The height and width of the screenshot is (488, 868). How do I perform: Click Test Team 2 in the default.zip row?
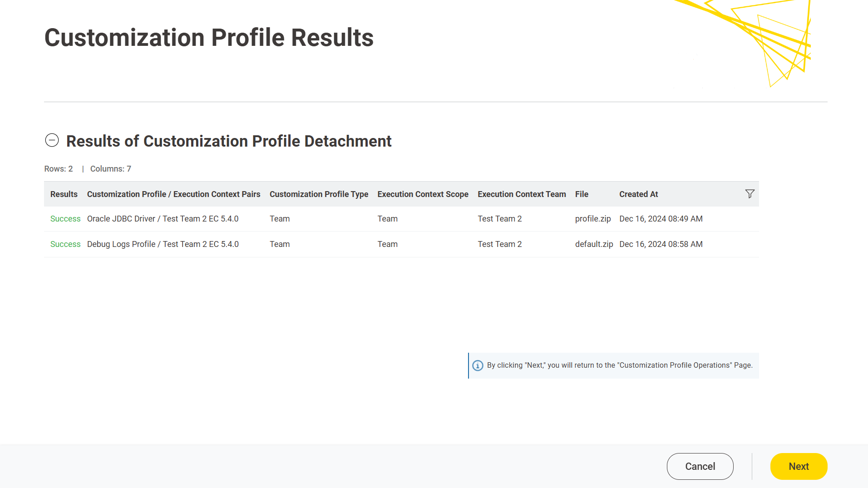pos(500,244)
